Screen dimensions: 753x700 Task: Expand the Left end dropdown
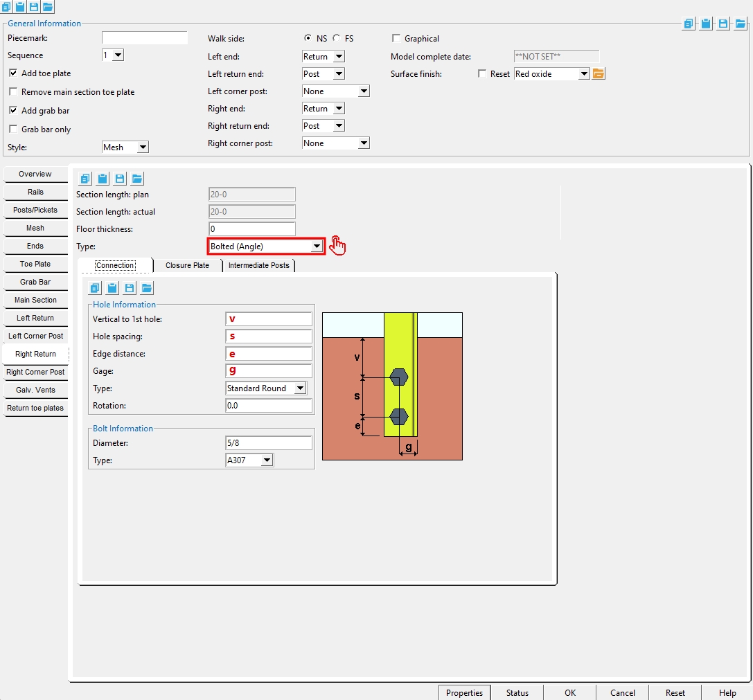339,56
